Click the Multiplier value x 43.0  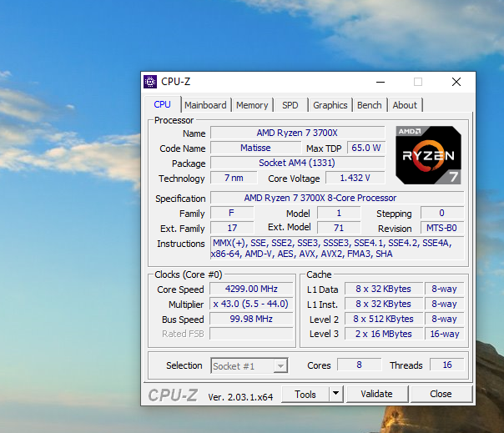[x=251, y=304]
